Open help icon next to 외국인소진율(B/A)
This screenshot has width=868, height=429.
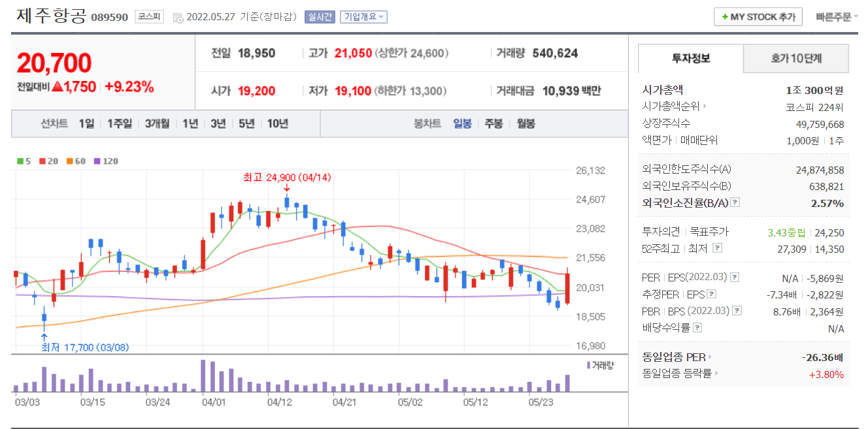[x=735, y=202]
